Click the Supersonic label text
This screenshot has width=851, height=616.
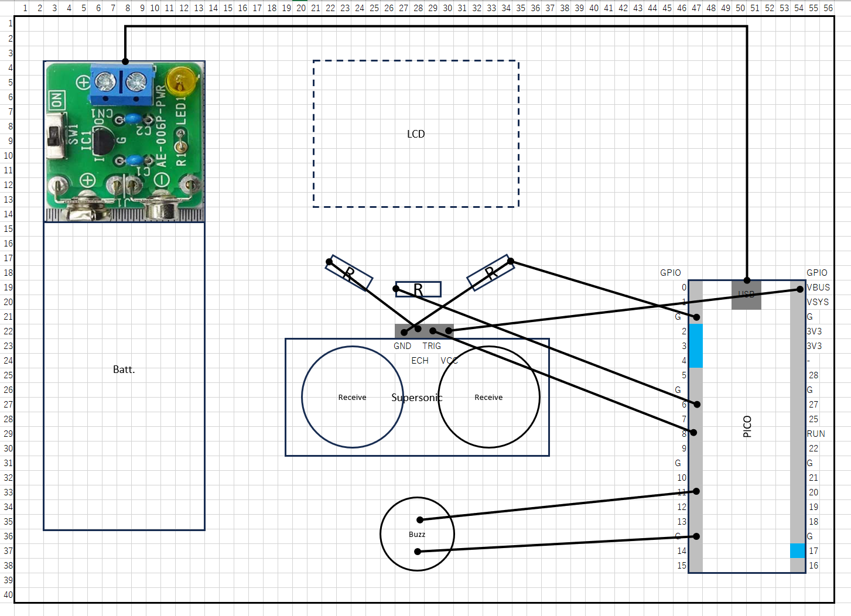pyautogui.click(x=417, y=398)
